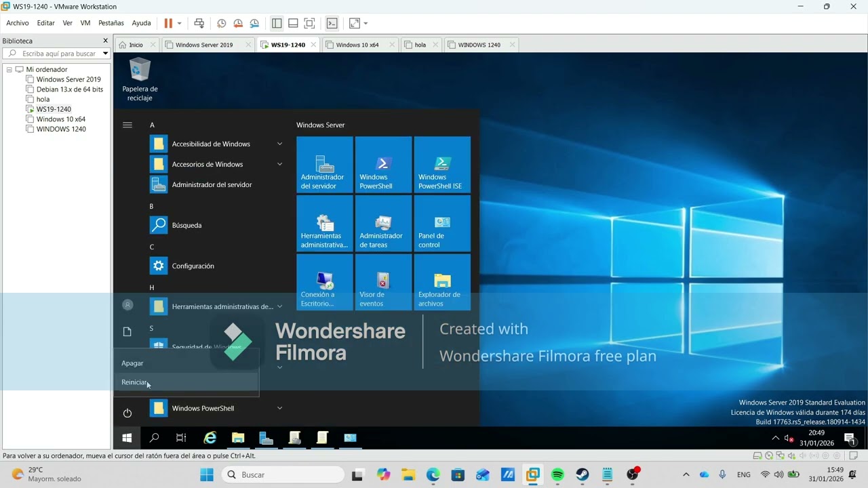Close the Biblioteca library panel
This screenshot has width=868, height=488.
coord(105,41)
